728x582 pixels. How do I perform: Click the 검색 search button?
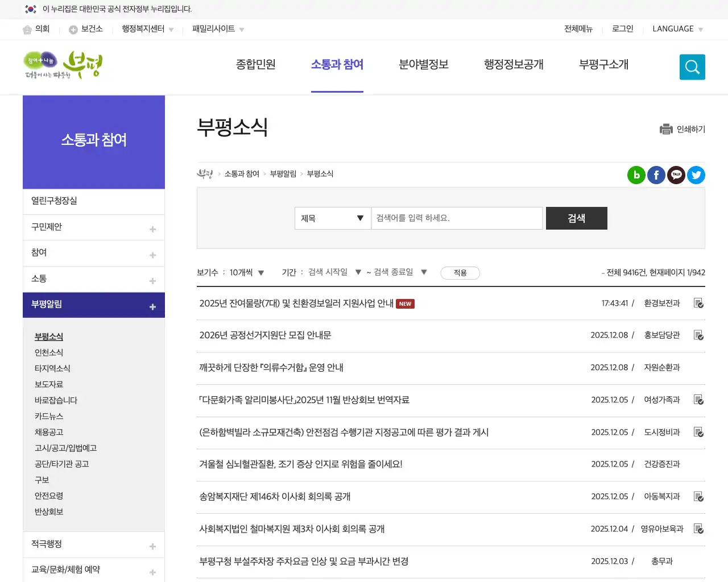[x=576, y=218]
